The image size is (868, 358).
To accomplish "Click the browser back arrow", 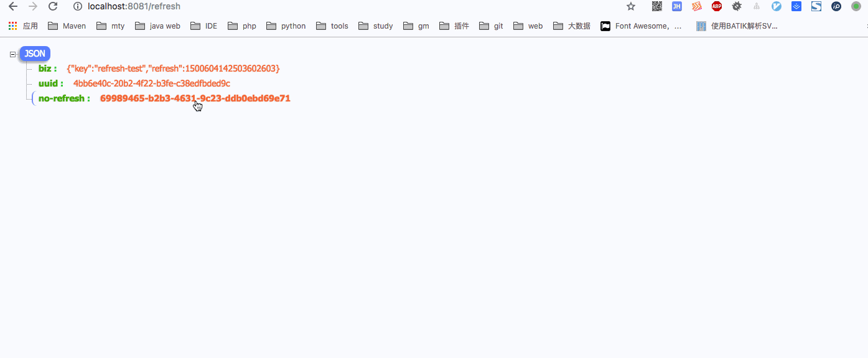I will [x=12, y=6].
